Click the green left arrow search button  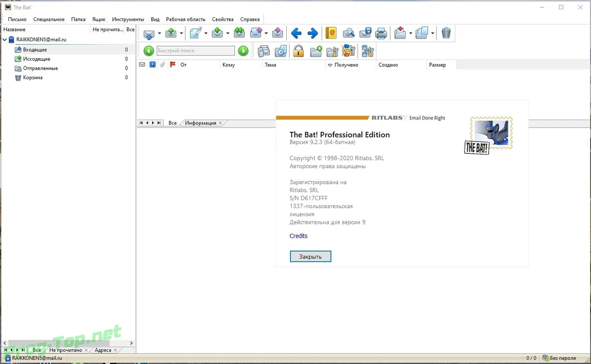click(149, 51)
